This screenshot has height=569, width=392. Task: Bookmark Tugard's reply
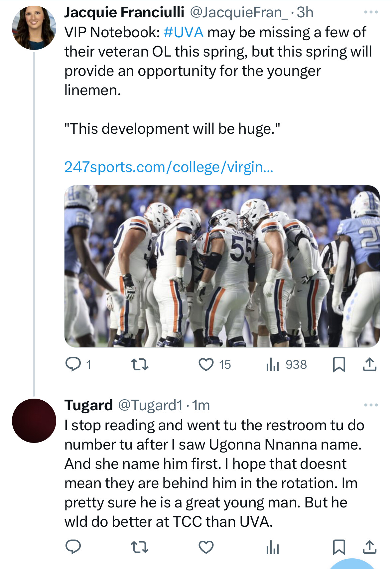pyautogui.click(x=339, y=547)
